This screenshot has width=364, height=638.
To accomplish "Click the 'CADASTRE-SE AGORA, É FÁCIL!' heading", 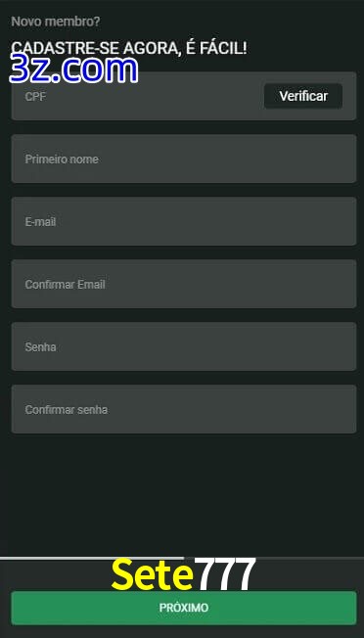I will [129, 48].
